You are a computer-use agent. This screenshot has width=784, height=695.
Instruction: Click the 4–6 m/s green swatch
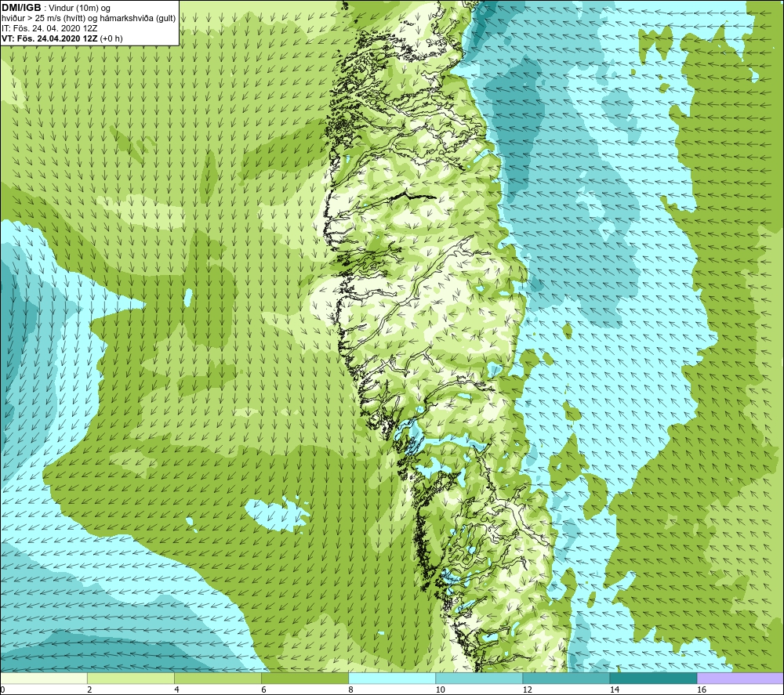click(x=217, y=678)
